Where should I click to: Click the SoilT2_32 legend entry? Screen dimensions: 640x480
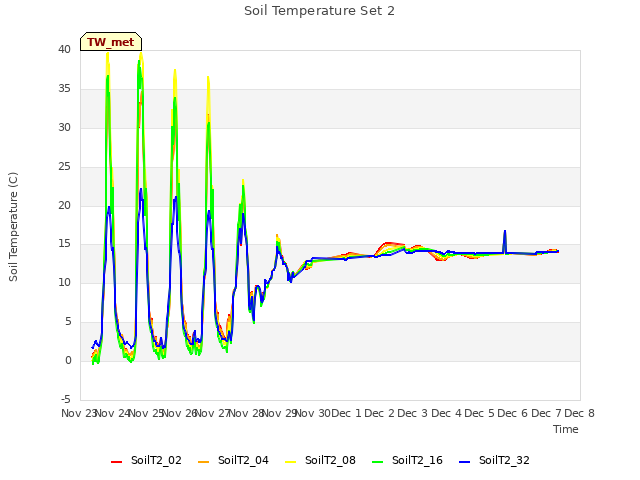coord(494,460)
